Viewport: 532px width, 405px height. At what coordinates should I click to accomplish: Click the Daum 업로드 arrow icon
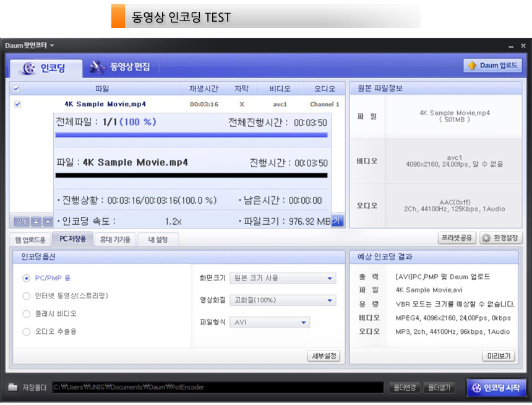coord(472,66)
